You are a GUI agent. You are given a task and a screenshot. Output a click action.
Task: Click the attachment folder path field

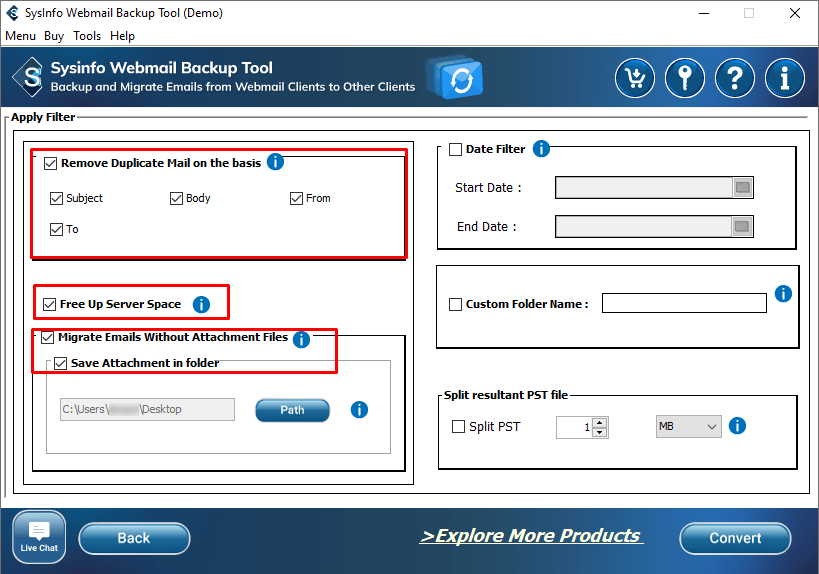[147, 409]
